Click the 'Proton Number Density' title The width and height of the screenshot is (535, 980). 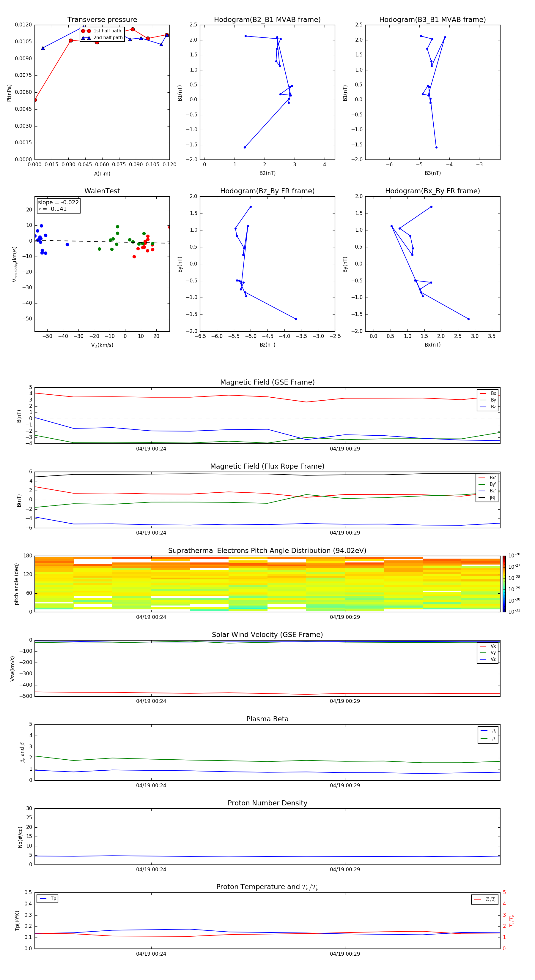[267, 803]
